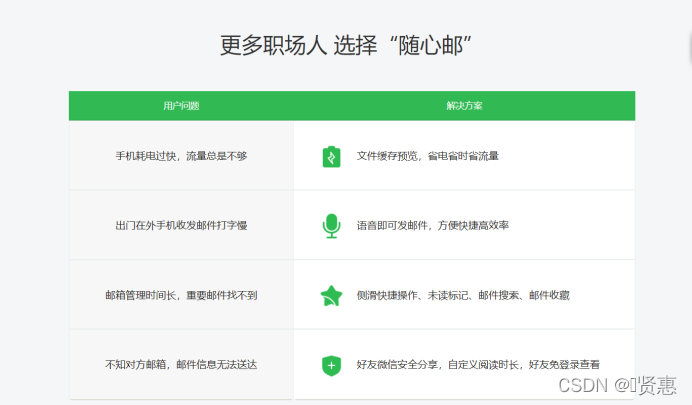Click the text 邮箱管理时间长，重要邮件找不到

tap(181, 295)
